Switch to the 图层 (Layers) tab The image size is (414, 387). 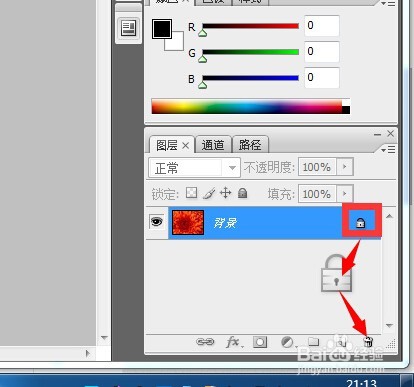point(167,145)
